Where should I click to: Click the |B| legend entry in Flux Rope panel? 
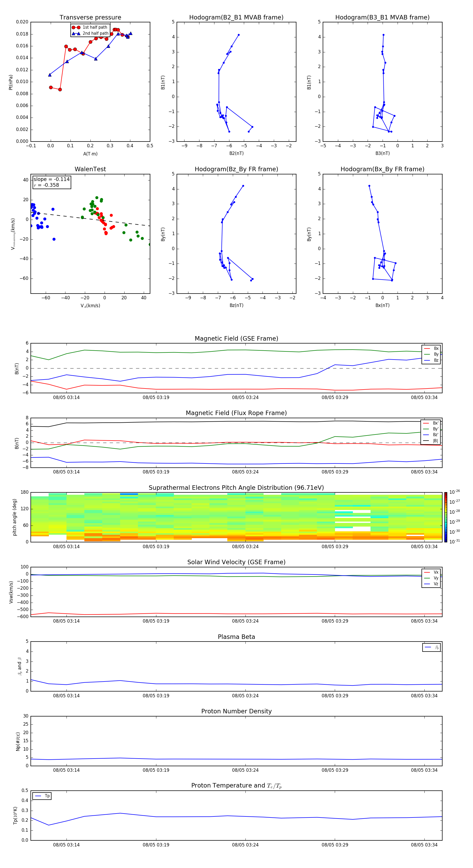[x=431, y=441]
